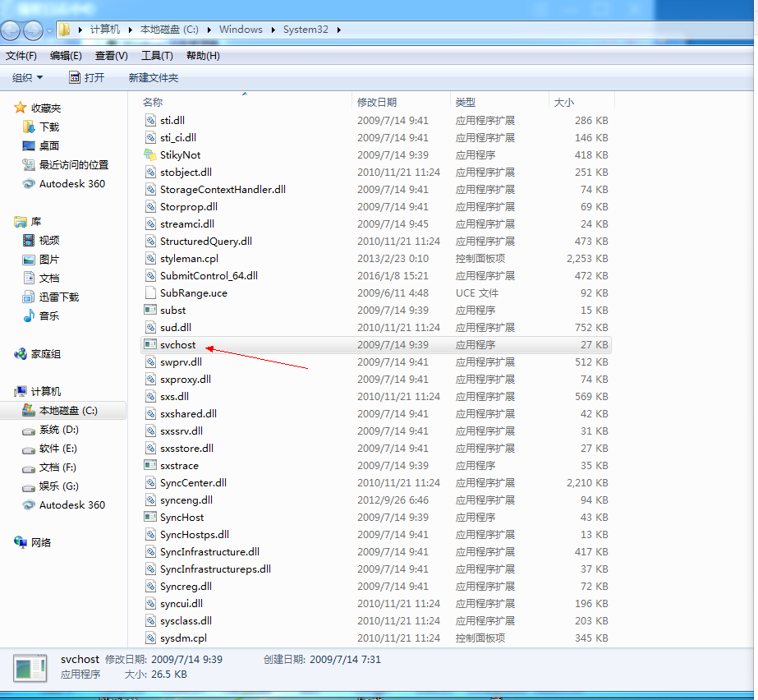Click the Forward navigation arrow button
Screen dimensions: 758x700
point(33,30)
